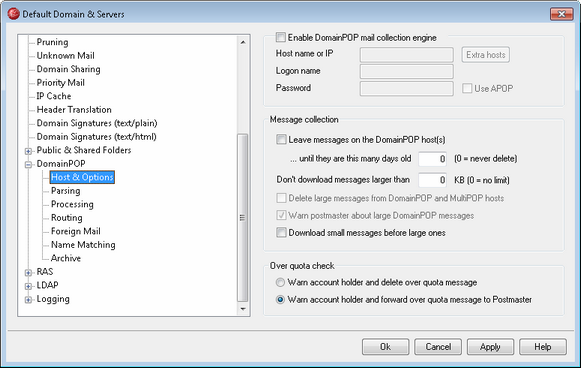Open the Routing page under DomainPOP

pos(67,218)
